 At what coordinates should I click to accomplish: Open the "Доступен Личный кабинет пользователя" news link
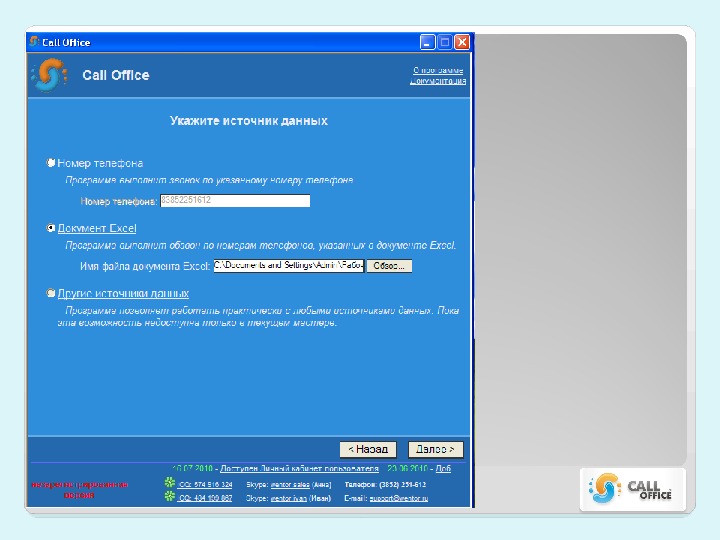pos(299,468)
